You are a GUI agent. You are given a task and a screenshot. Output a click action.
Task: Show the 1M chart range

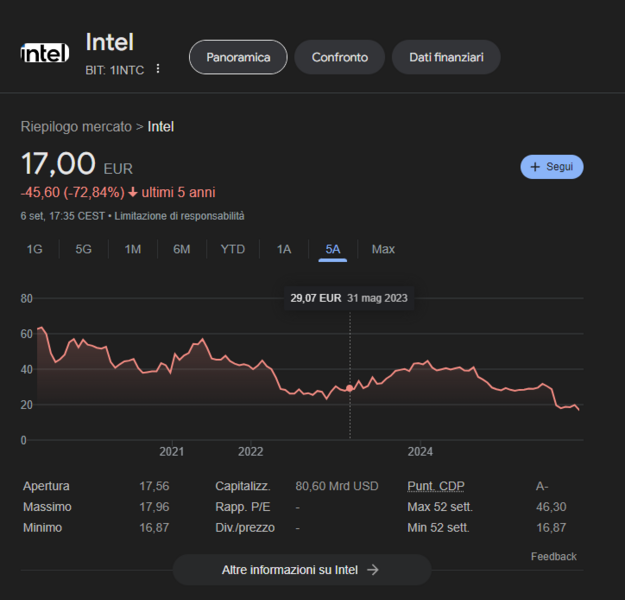tap(132, 249)
